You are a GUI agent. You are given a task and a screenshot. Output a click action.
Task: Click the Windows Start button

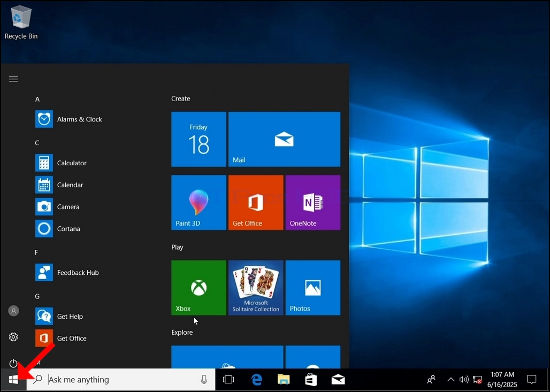[x=13, y=379]
